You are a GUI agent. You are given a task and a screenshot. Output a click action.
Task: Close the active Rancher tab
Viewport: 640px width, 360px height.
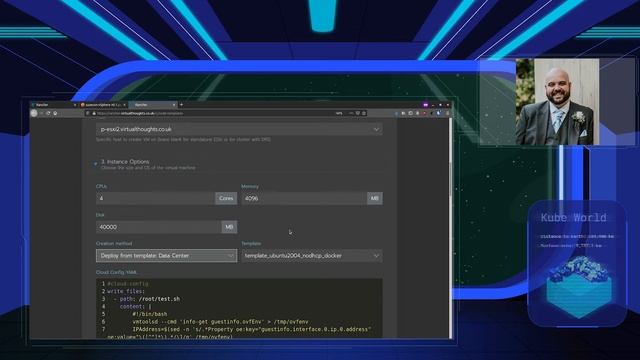point(174,105)
